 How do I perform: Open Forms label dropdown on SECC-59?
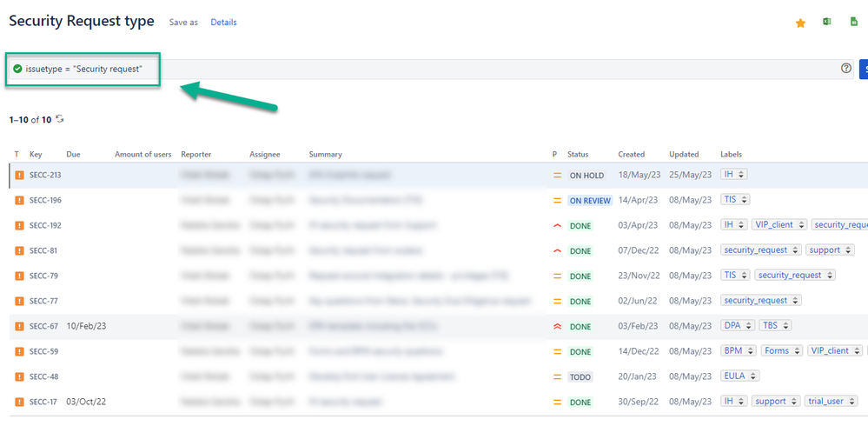click(x=782, y=350)
